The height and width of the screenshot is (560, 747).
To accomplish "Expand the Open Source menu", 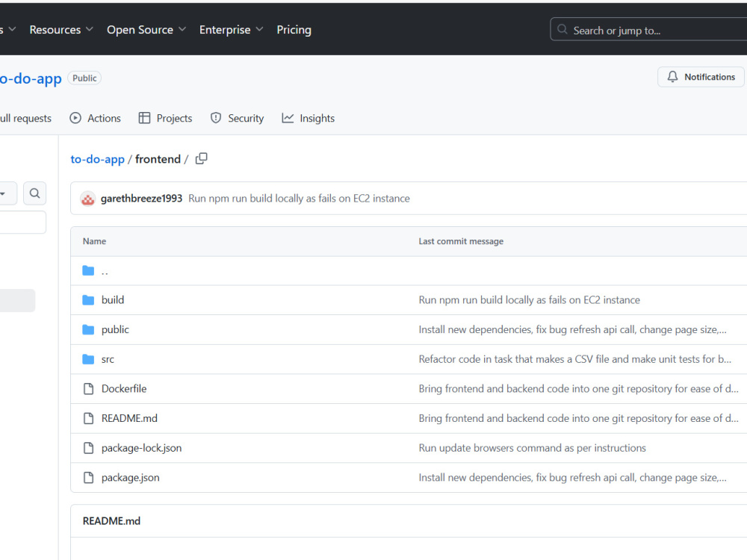I will pyautogui.click(x=146, y=30).
